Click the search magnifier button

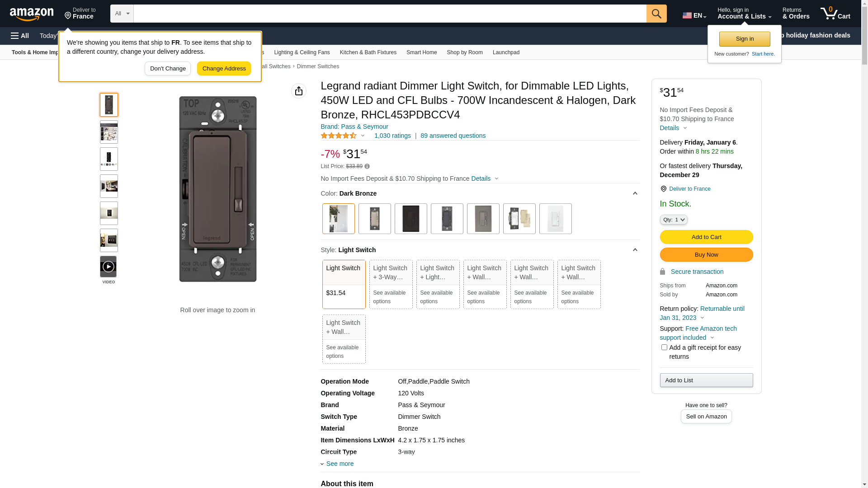click(656, 14)
